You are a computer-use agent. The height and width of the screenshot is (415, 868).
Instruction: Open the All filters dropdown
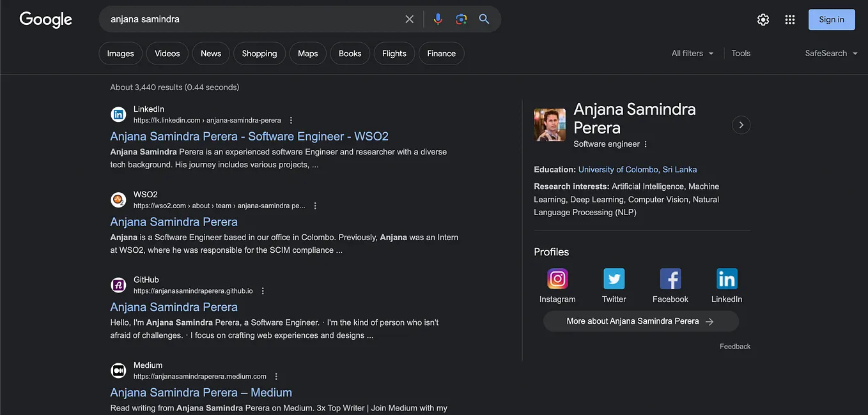click(692, 54)
